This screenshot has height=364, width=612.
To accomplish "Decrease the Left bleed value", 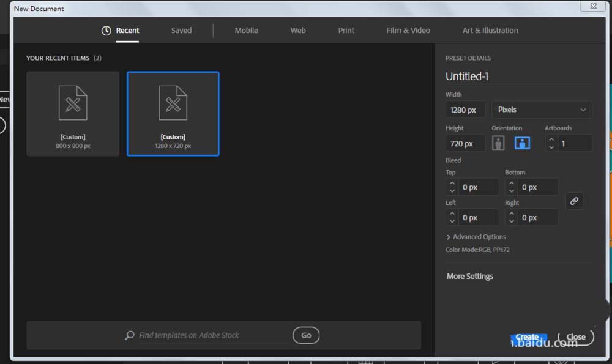I will (452, 221).
